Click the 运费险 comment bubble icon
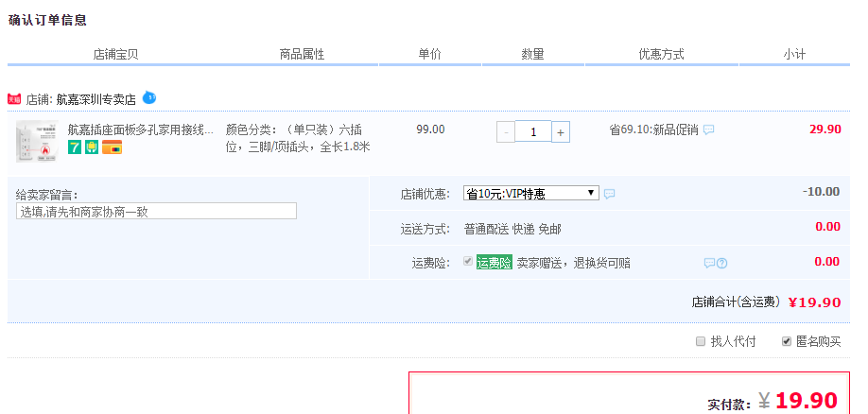Viewport: 868px width, 414px height. (709, 263)
